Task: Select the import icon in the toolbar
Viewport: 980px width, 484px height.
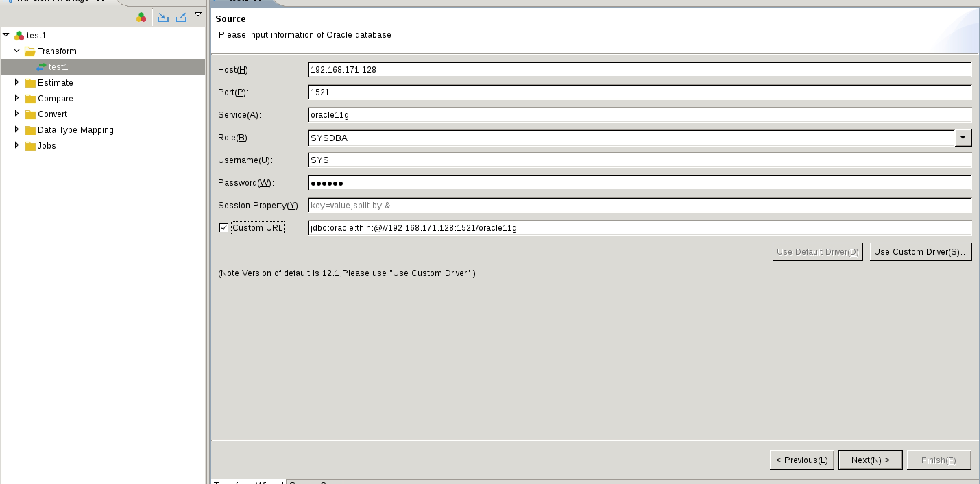Action: pos(163,17)
